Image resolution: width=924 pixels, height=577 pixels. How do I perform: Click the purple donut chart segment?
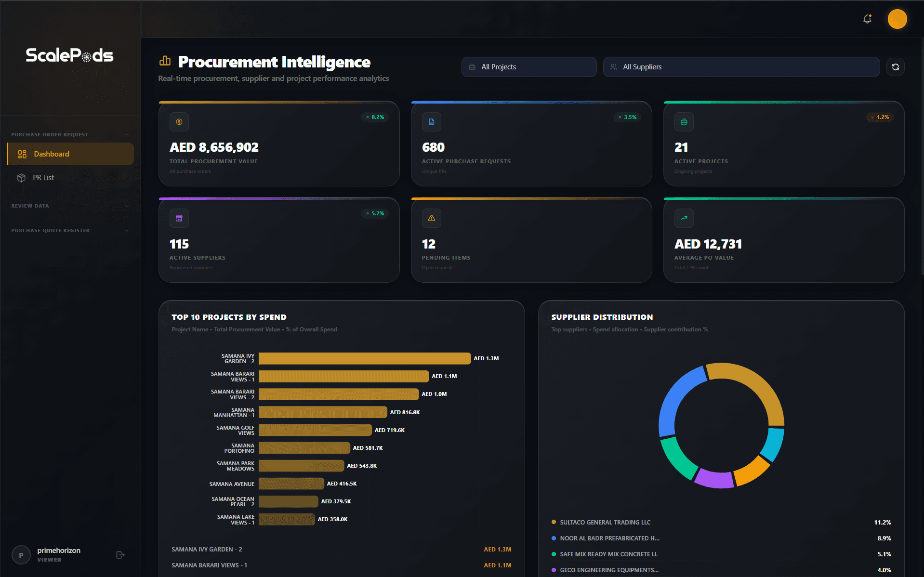coord(715,479)
